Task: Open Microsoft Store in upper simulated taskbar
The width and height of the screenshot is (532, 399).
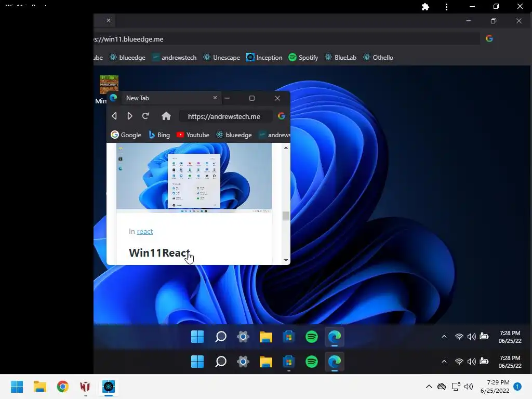Action: click(289, 337)
